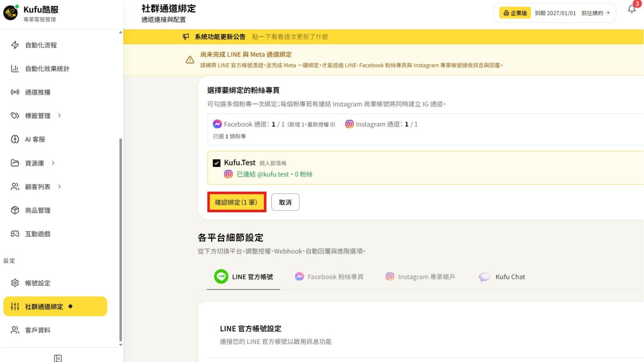
Task: Click 點一下看看這次更新了什麼 link
Action: pyautogui.click(x=290, y=37)
